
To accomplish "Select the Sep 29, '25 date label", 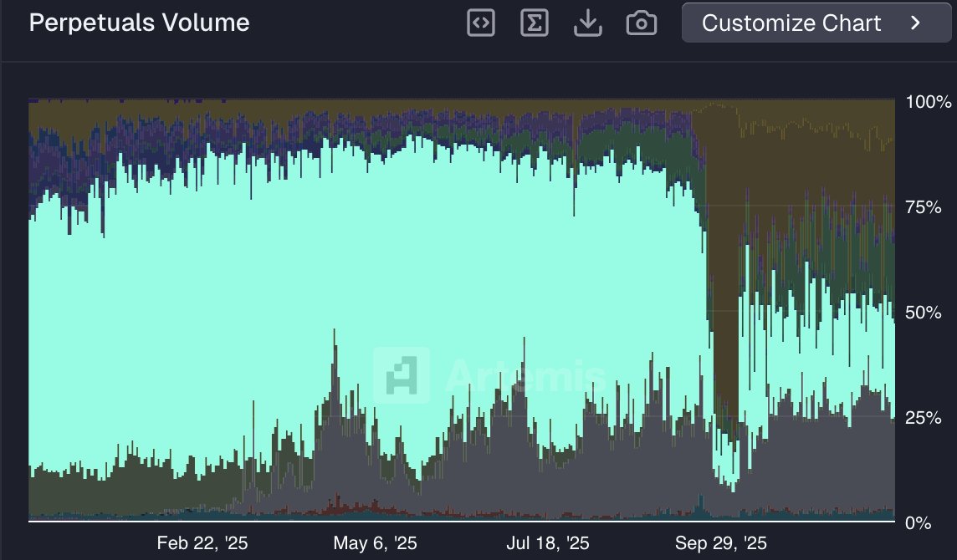I will point(719,543).
